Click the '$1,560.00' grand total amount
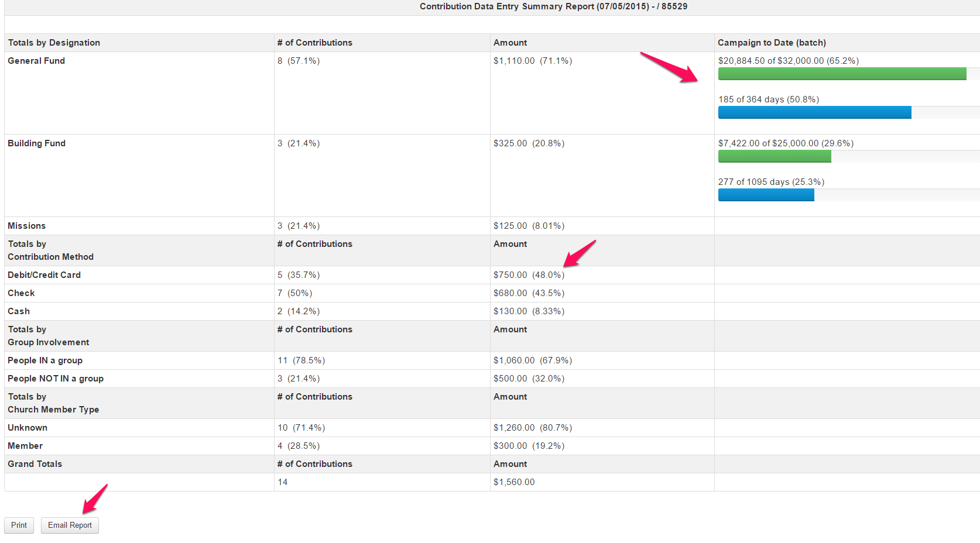The height and width of the screenshot is (543, 980). [x=514, y=482]
